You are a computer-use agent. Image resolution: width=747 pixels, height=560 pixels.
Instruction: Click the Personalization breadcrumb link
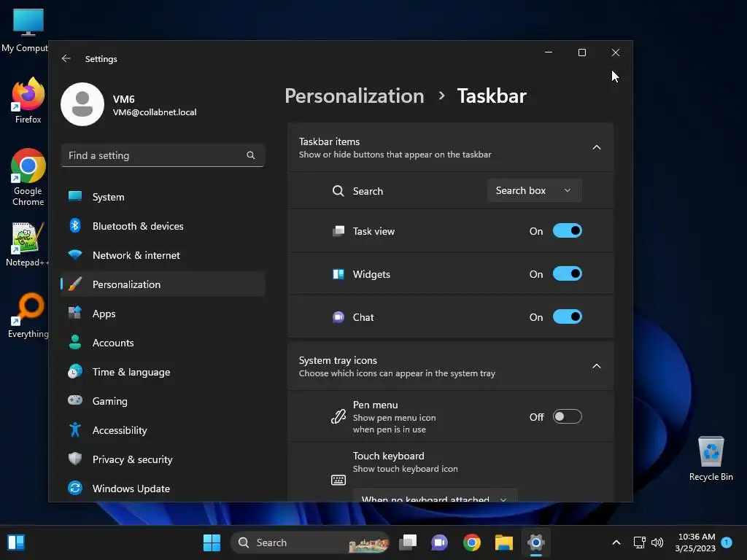[x=354, y=96]
